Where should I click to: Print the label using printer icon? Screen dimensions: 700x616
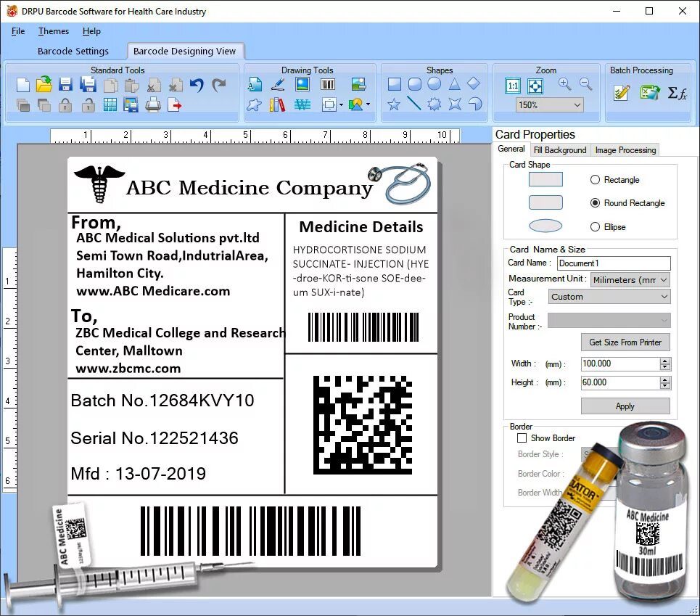tap(153, 105)
